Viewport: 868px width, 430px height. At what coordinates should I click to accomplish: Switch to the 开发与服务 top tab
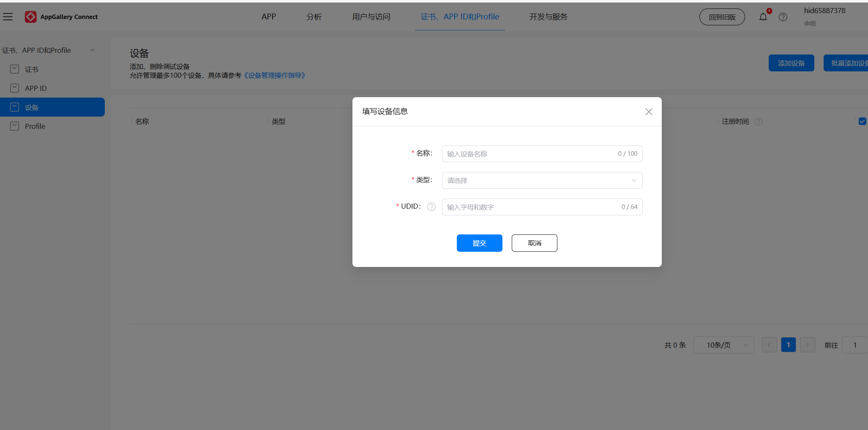coord(549,17)
